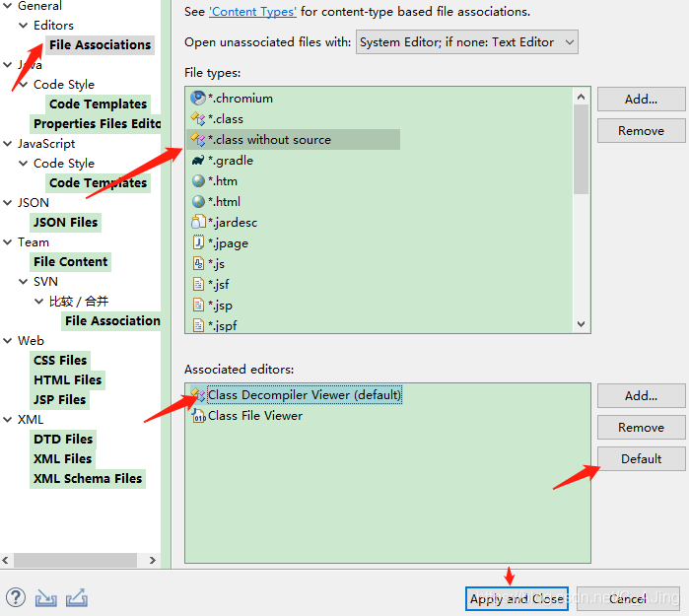The width and height of the screenshot is (689, 616).
Task: Select JSP Files in the tree
Action: [60, 399]
